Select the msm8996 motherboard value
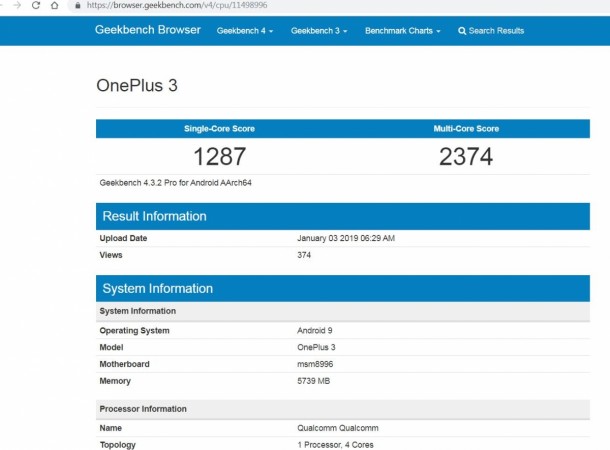Screen dimensions: 610x450 [x=315, y=364]
